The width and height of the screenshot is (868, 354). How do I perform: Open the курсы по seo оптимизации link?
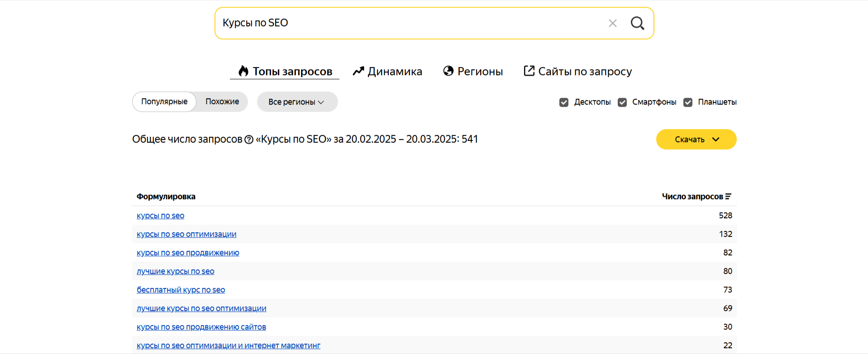(186, 234)
